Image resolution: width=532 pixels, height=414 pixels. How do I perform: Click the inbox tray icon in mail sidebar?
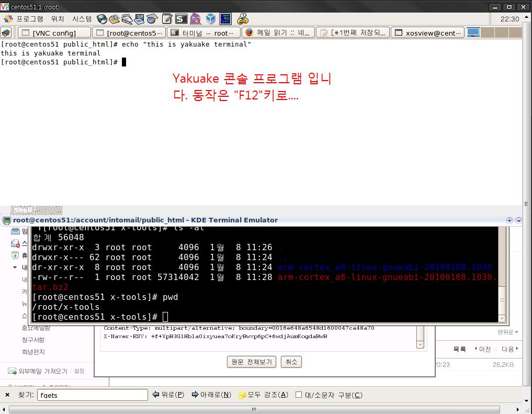pos(15,231)
